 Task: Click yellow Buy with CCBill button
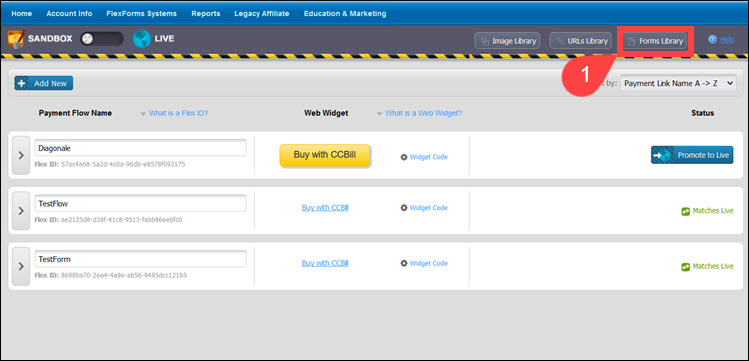click(325, 155)
